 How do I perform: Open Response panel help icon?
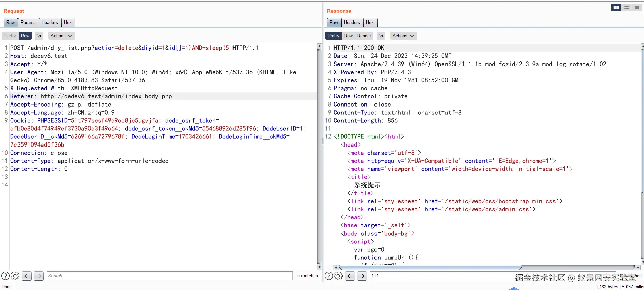coord(329,276)
